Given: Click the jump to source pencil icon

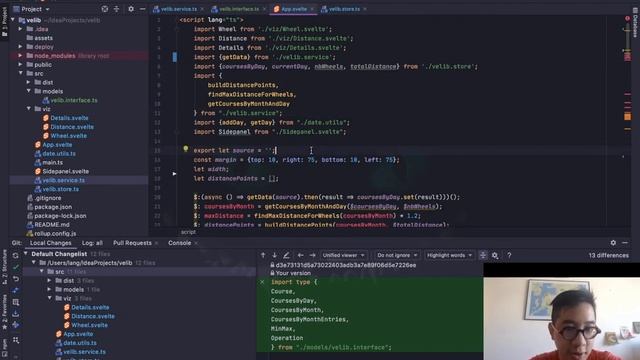Looking at the screenshot, I should click(286, 255).
